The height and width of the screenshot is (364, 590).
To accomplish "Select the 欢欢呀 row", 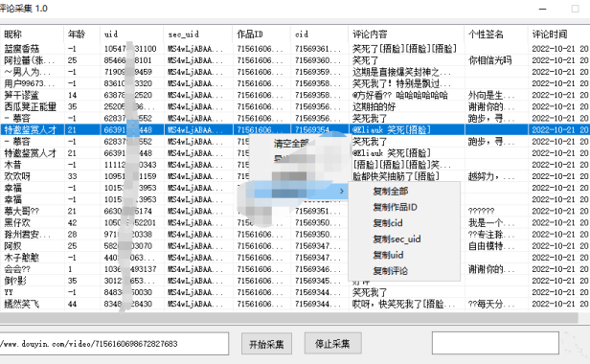I will pyautogui.click(x=295, y=176).
